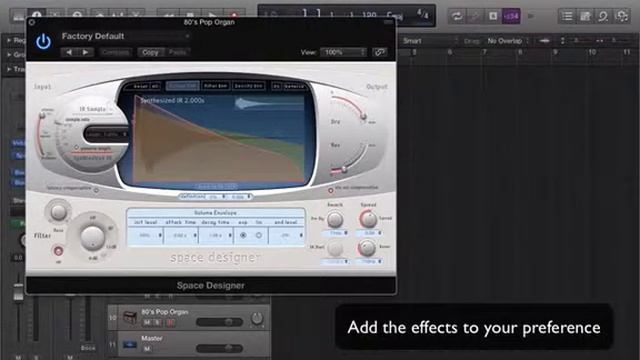Open the IR Sample menu
640x360 pixels.
(94, 109)
